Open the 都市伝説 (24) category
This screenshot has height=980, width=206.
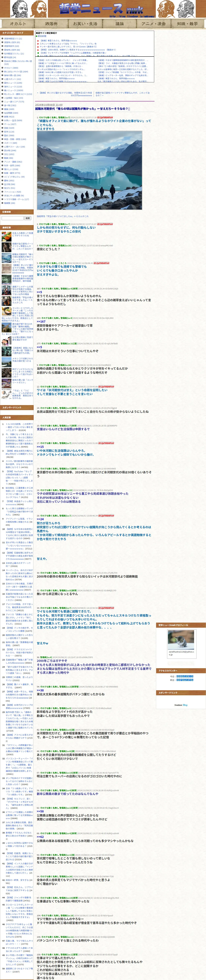[x=10, y=57]
